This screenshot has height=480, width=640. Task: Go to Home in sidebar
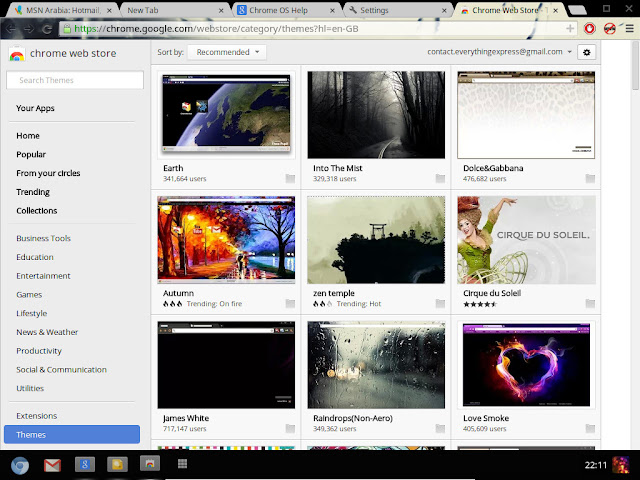28,136
